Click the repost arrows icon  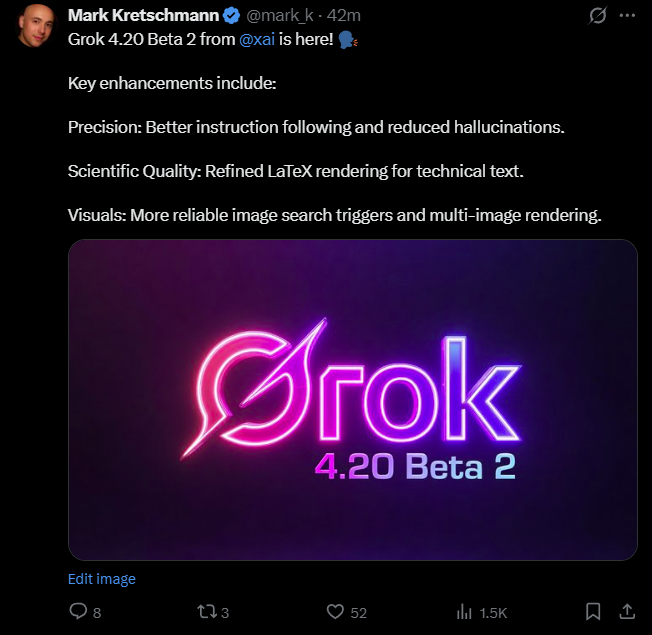(x=207, y=611)
